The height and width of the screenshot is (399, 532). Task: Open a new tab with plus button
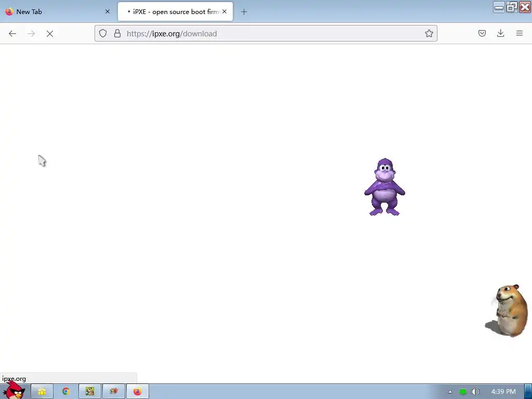(244, 12)
